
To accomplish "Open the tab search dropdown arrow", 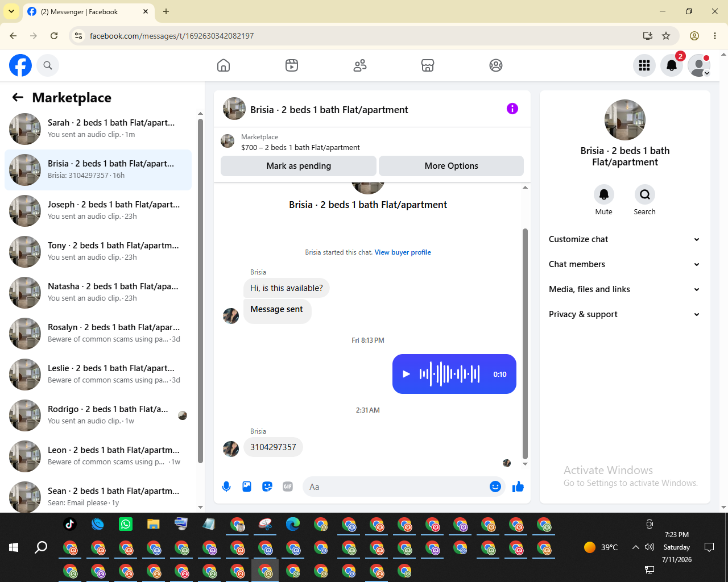I will [11, 11].
